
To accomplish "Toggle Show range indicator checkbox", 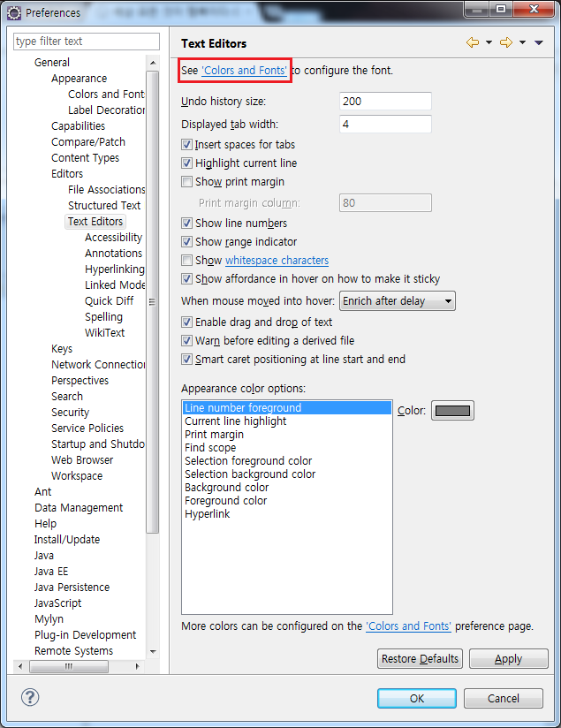I will (x=186, y=242).
